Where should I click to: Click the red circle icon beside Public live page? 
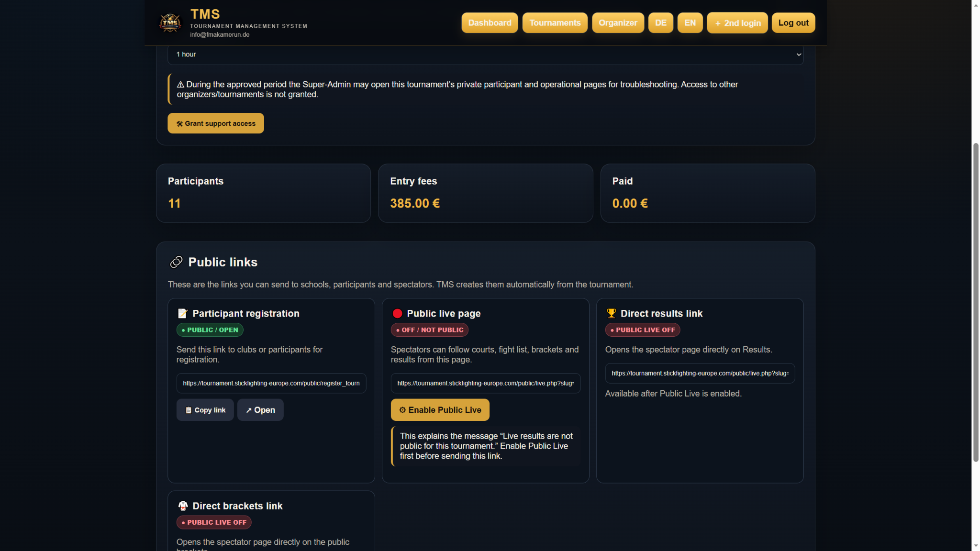click(397, 313)
